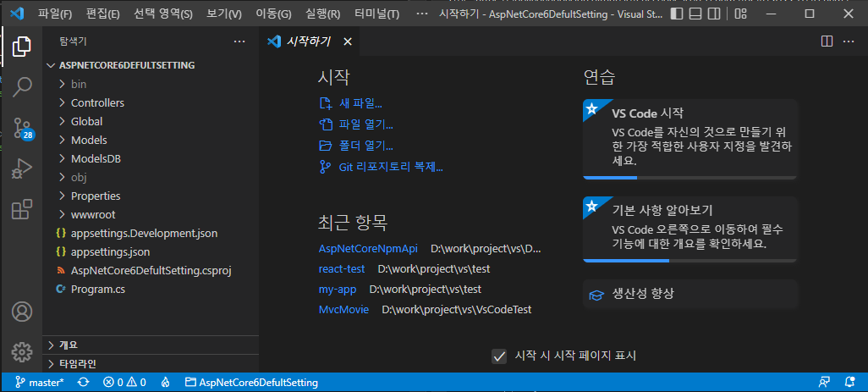Expand the Models folder
Viewport: 868px width, 392px height.
click(151, 140)
